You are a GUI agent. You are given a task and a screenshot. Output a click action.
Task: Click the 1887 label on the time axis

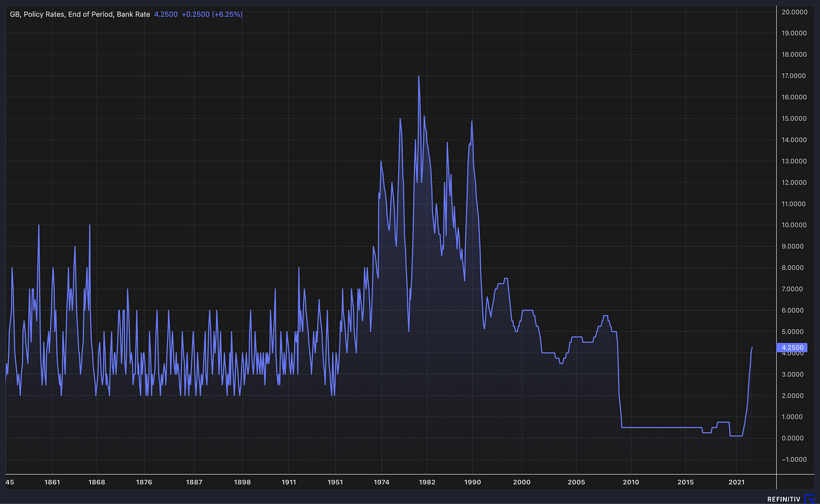click(194, 483)
